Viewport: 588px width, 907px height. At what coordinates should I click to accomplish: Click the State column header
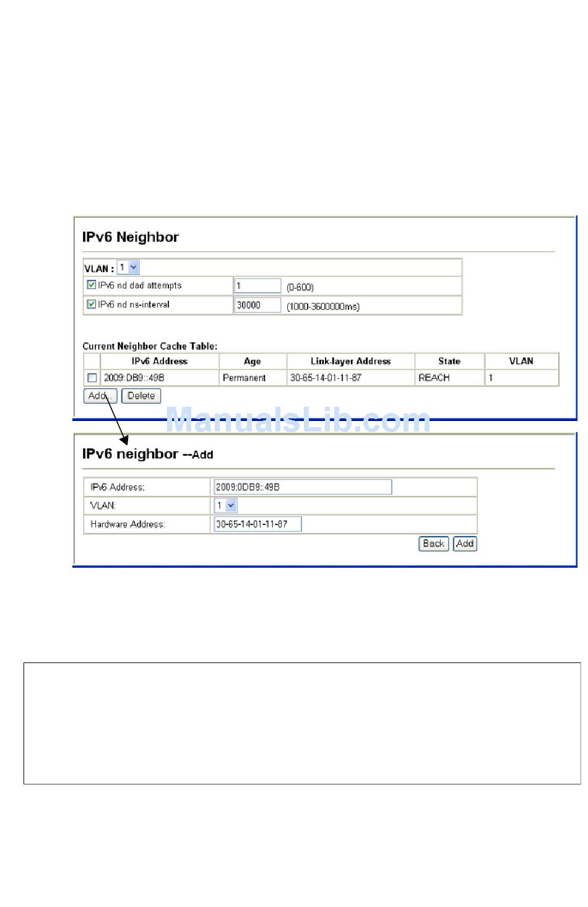pos(449,362)
